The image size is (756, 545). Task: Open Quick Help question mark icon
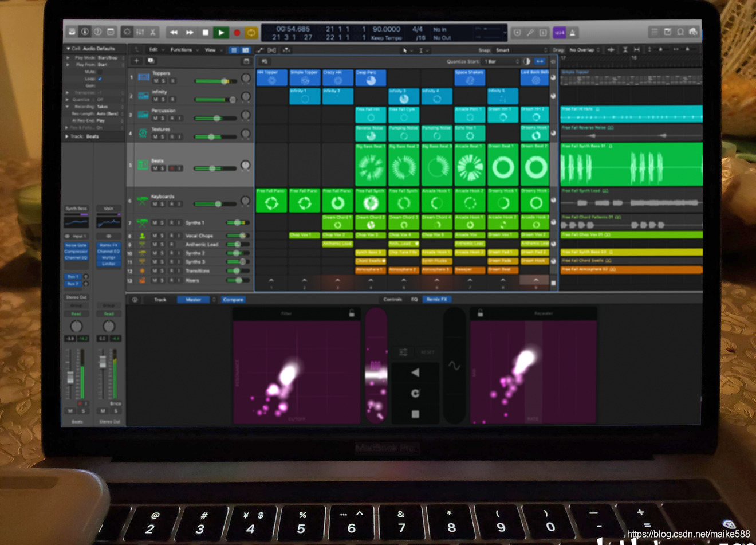(97, 32)
